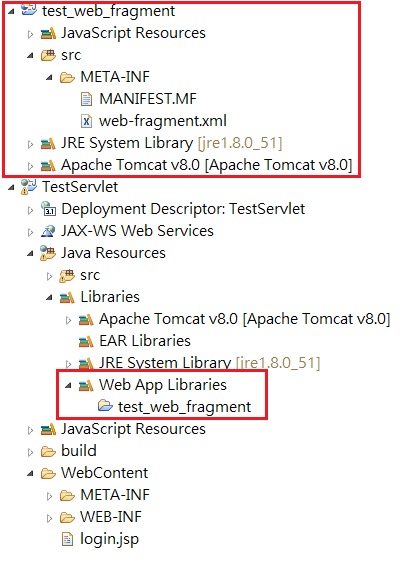
Task: Select the WebContent folder label
Action: (x=105, y=473)
